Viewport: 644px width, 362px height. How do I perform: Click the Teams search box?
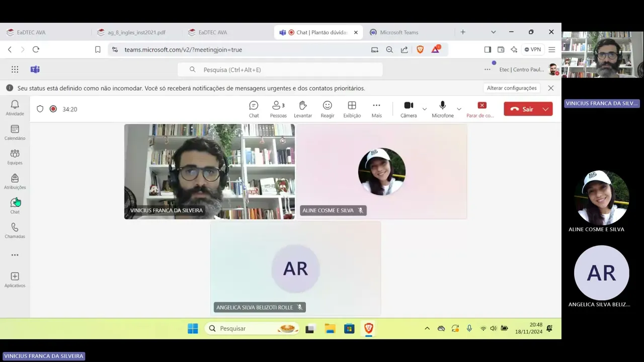pos(280,69)
